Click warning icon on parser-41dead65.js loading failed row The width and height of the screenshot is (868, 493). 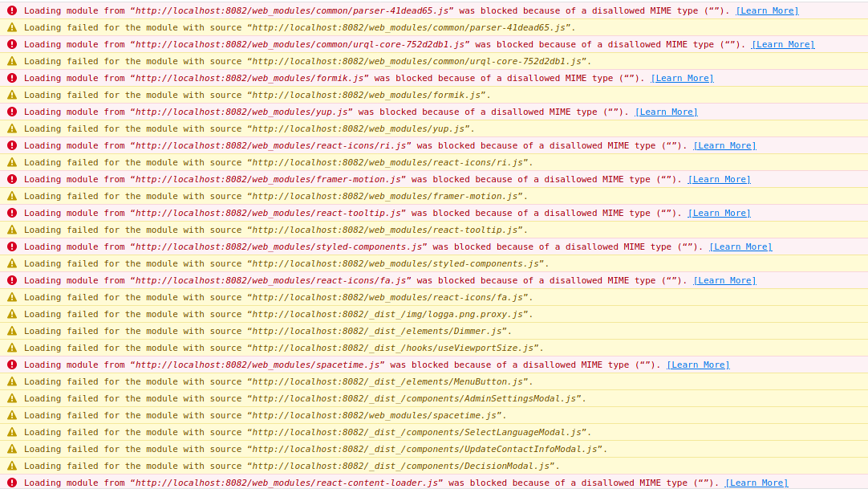(12, 27)
